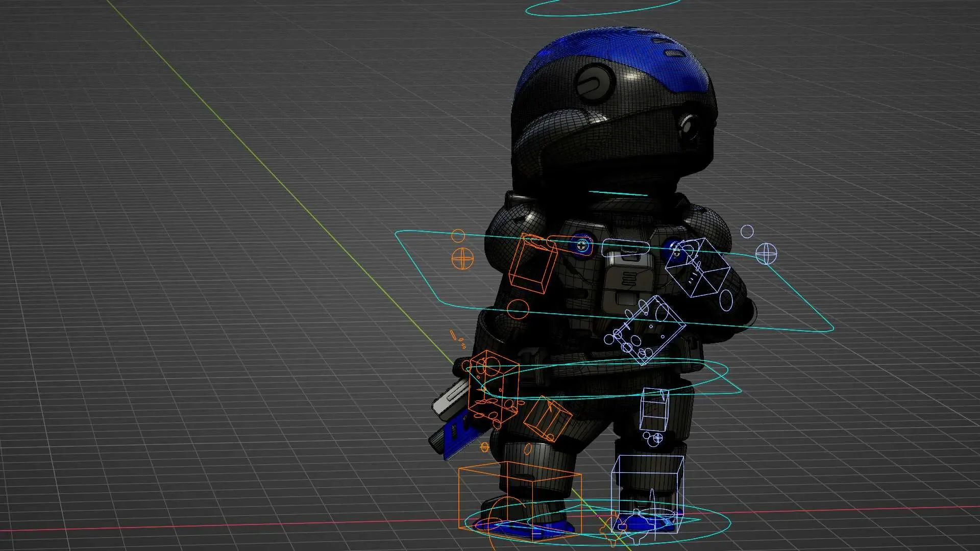Select small lavender circle above lavender crosshair sphere

747,232
